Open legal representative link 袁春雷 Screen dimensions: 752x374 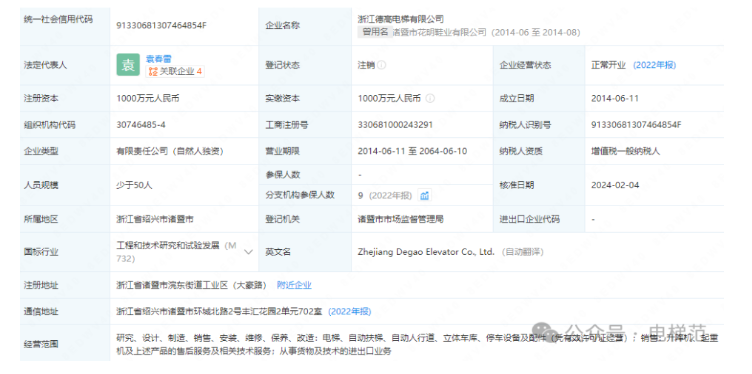(158, 59)
